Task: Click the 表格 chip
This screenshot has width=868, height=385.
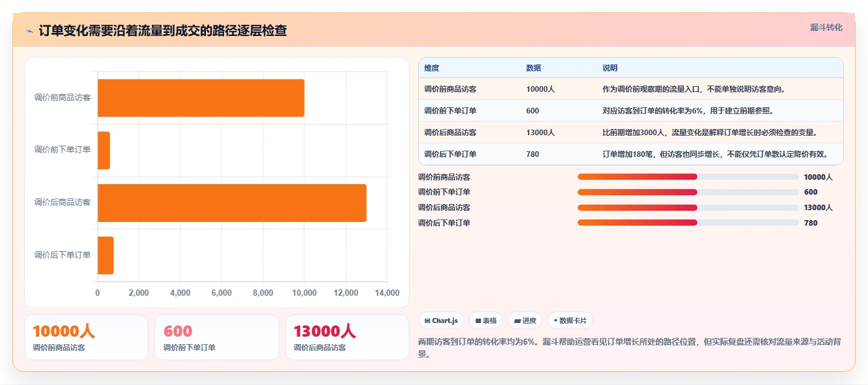Action: click(486, 321)
